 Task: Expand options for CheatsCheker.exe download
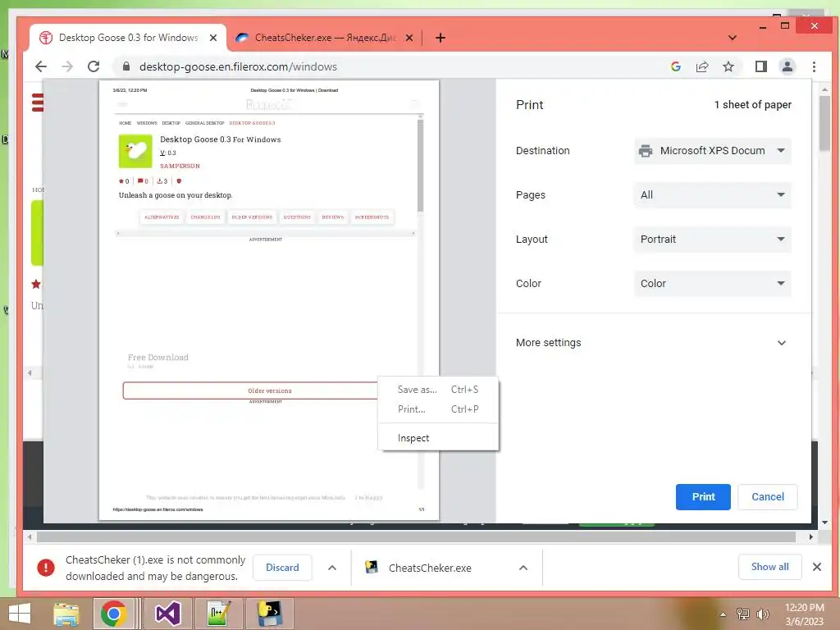click(523, 568)
